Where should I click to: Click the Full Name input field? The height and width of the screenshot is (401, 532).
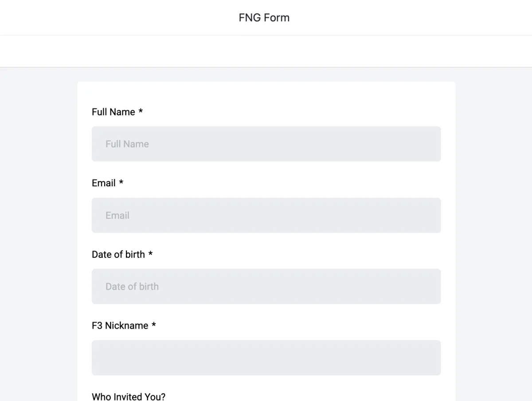[266, 144]
